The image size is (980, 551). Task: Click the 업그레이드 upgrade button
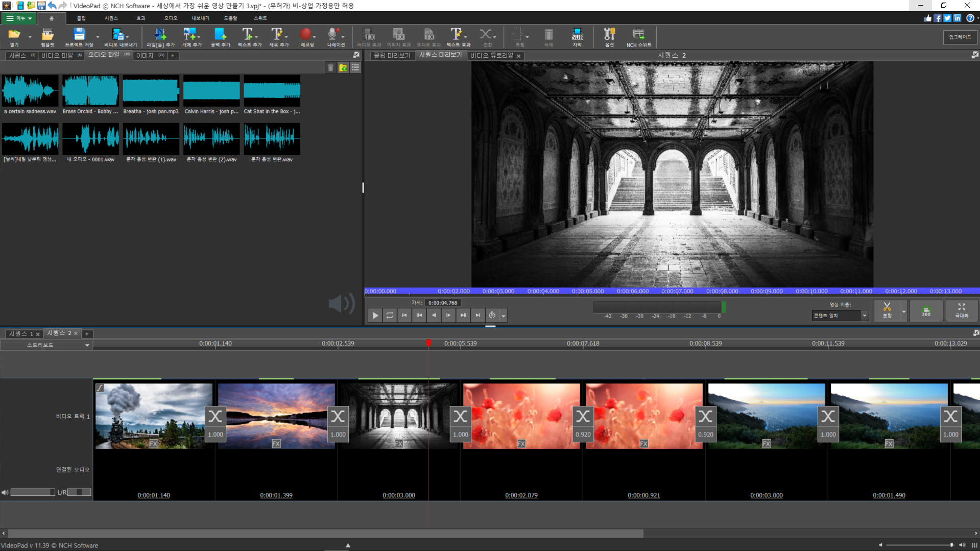960,37
